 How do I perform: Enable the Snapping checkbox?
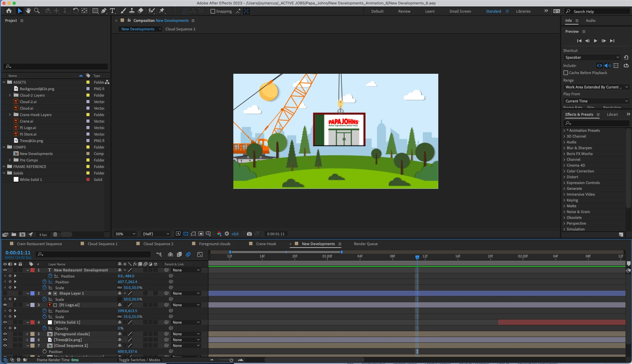[213, 11]
